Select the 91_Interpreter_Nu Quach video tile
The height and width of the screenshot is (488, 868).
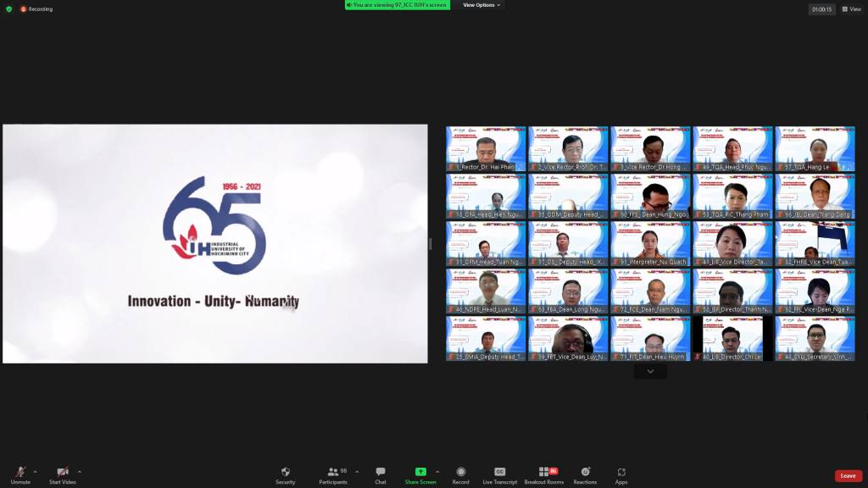point(650,244)
